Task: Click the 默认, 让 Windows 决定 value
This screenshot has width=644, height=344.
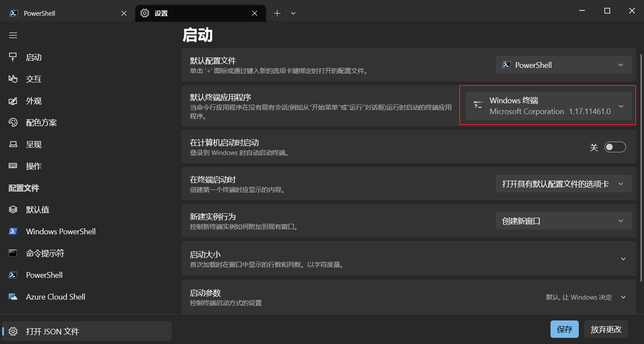Action: [x=579, y=297]
